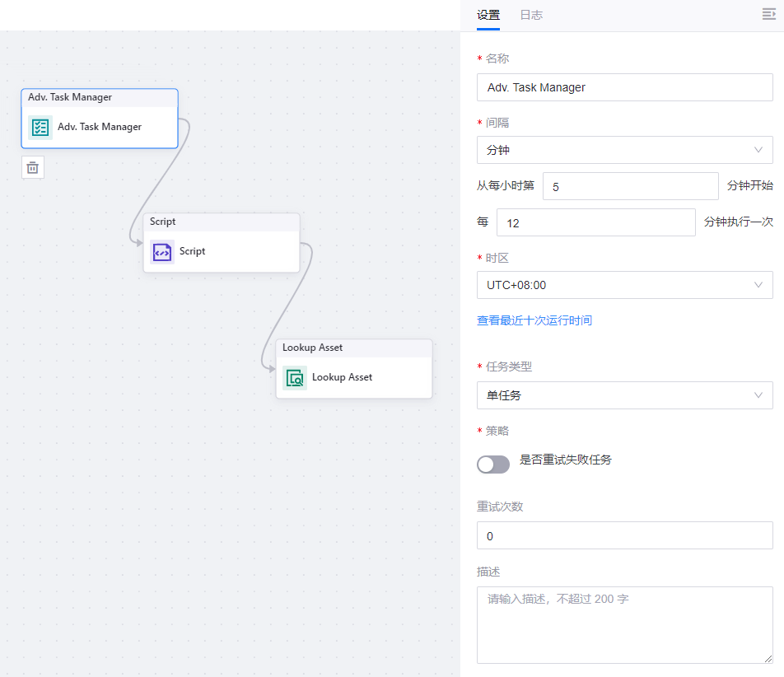
Task: Click the Lookup Asset magnifier node icon
Action: click(x=294, y=377)
